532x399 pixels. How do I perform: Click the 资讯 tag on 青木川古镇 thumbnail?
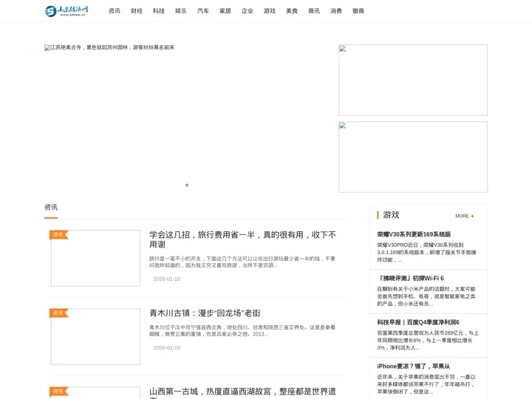[58, 313]
